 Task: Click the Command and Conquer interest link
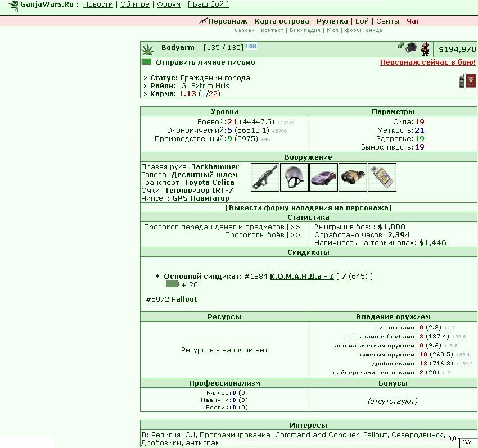317,435
